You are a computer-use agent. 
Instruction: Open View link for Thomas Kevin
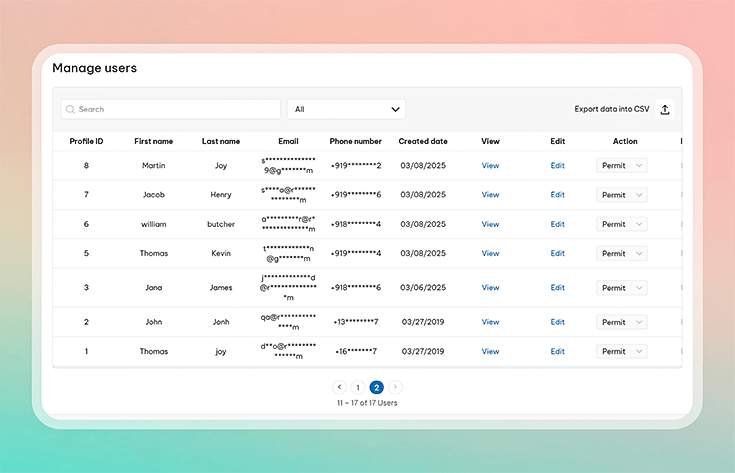(x=490, y=253)
